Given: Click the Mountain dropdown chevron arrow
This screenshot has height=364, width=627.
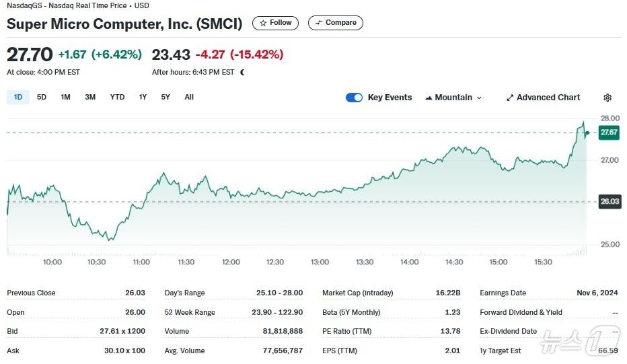Looking at the screenshot, I should tap(479, 98).
